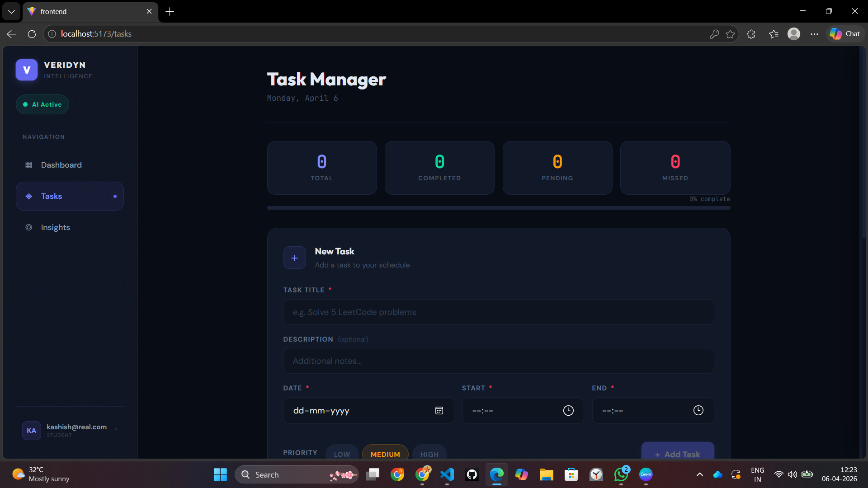Toggle the AI Active status pill
This screenshot has height=488, width=868.
42,104
